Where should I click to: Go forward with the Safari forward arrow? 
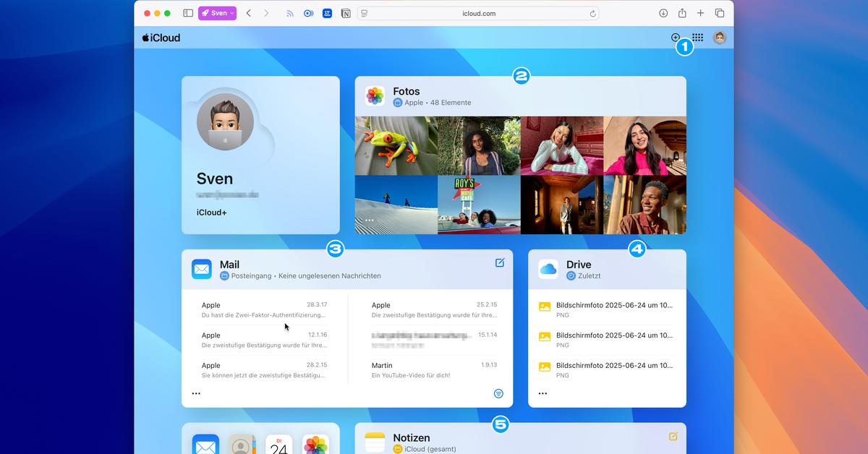[266, 13]
